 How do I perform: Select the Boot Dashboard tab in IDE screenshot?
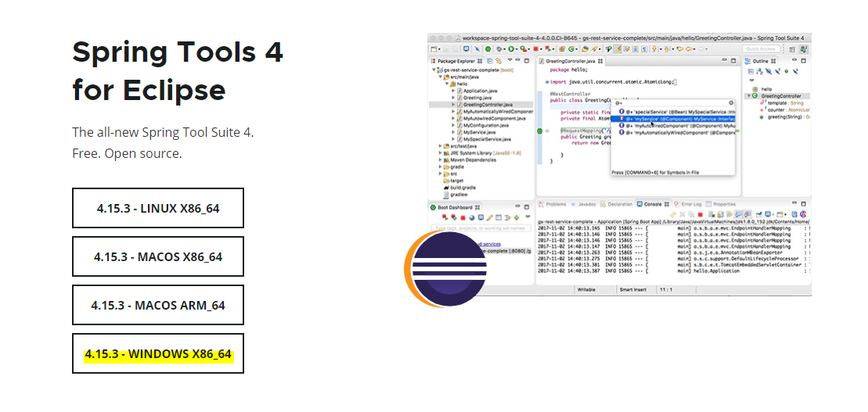click(456, 207)
